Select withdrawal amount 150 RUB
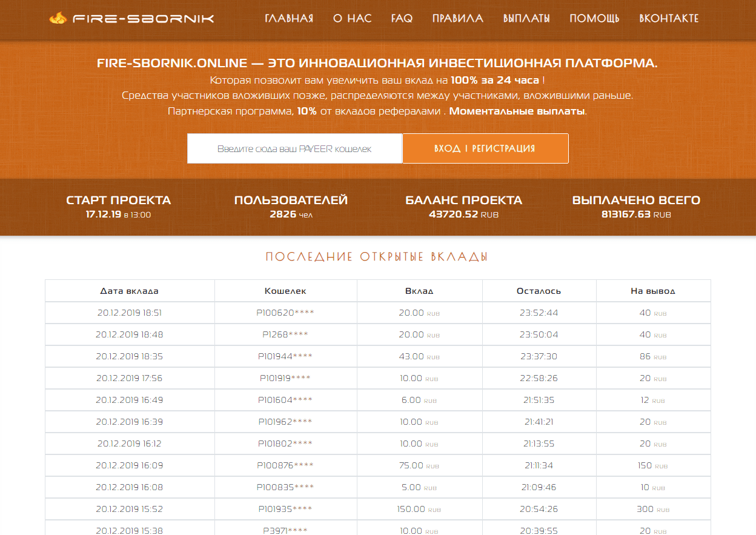Viewport: 756px width, 535px height. [653, 465]
